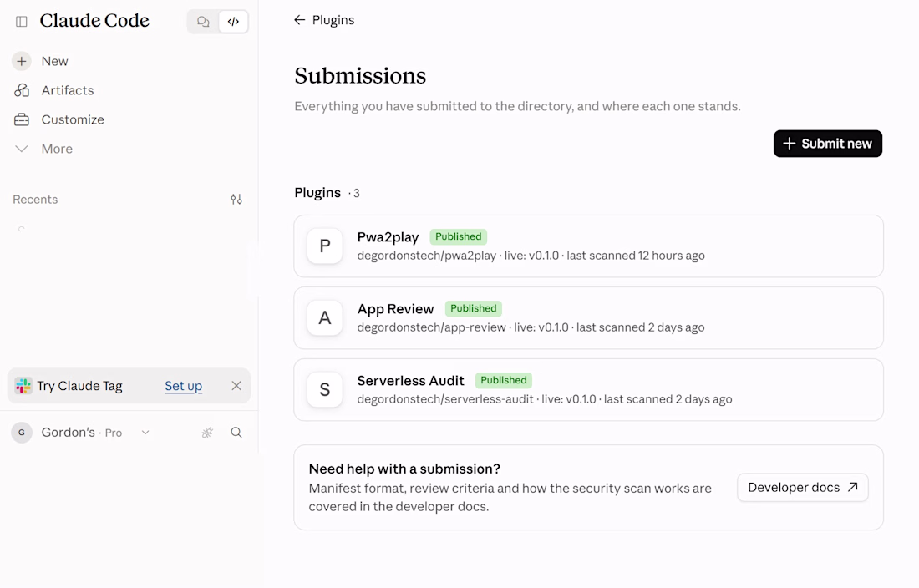This screenshot has width=919, height=588.
Task: Click the Gordon's avatar G icon
Action: [x=22, y=432]
